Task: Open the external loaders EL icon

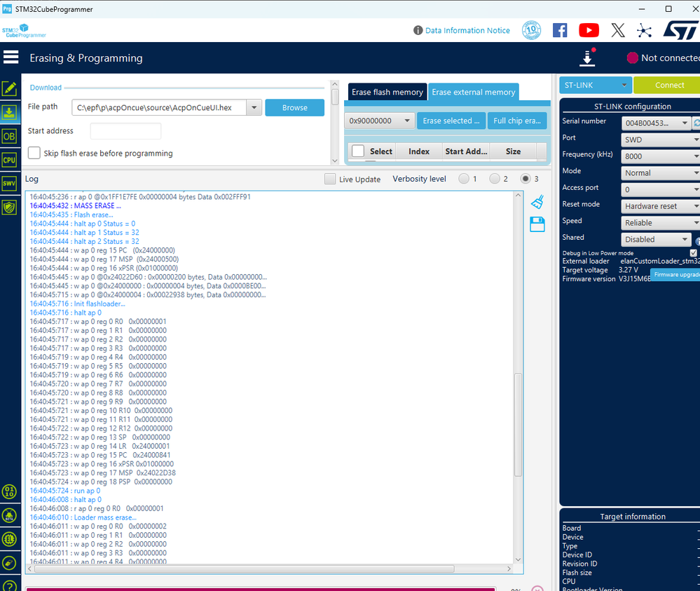Action: coord(9,539)
